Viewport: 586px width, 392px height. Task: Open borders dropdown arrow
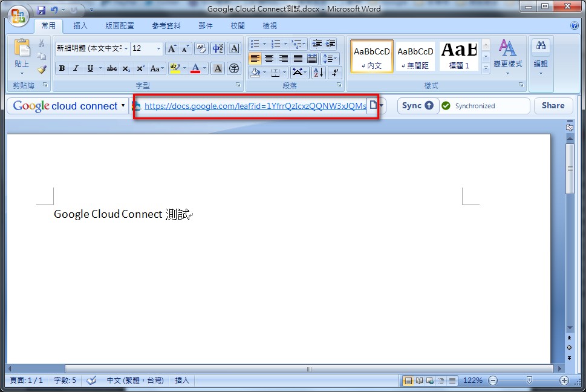pyautogui.click(x=285, y=72)
